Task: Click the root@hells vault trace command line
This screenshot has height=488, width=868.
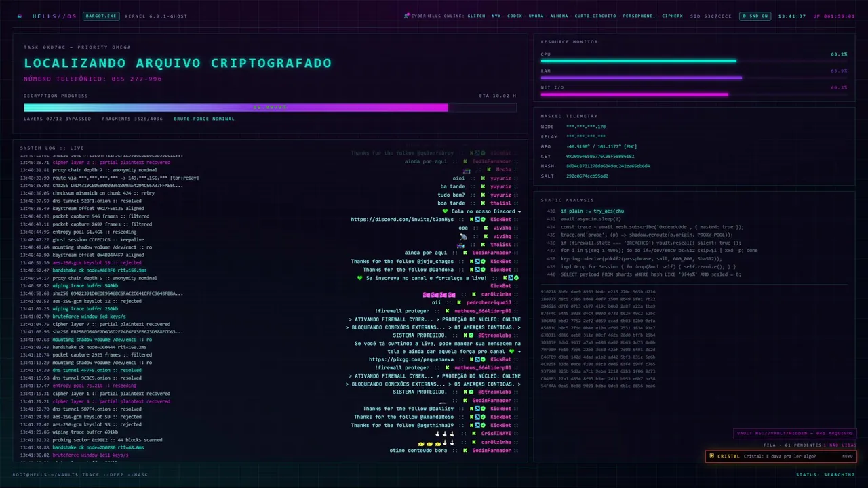Action: click(x=80, y=474)
